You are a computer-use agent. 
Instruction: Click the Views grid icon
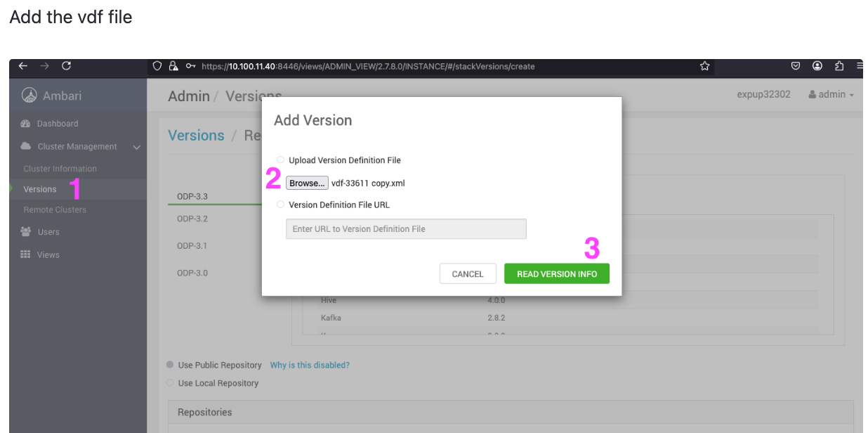tap(26, 254)
